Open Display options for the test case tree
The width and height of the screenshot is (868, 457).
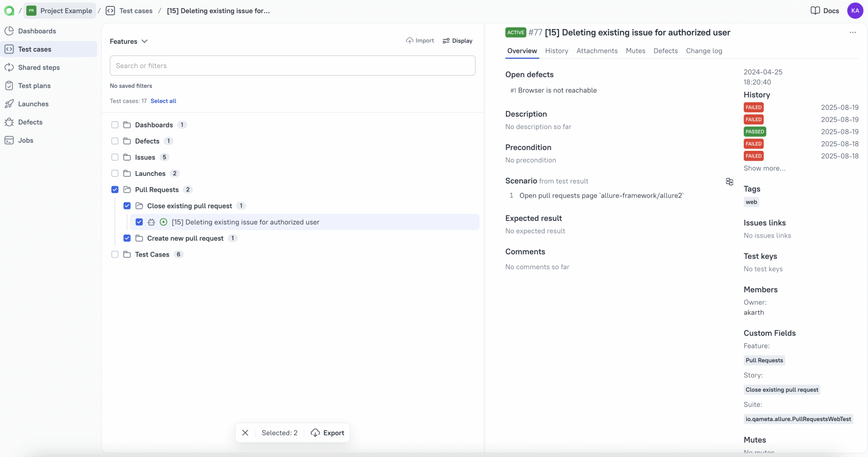[457, 41]
